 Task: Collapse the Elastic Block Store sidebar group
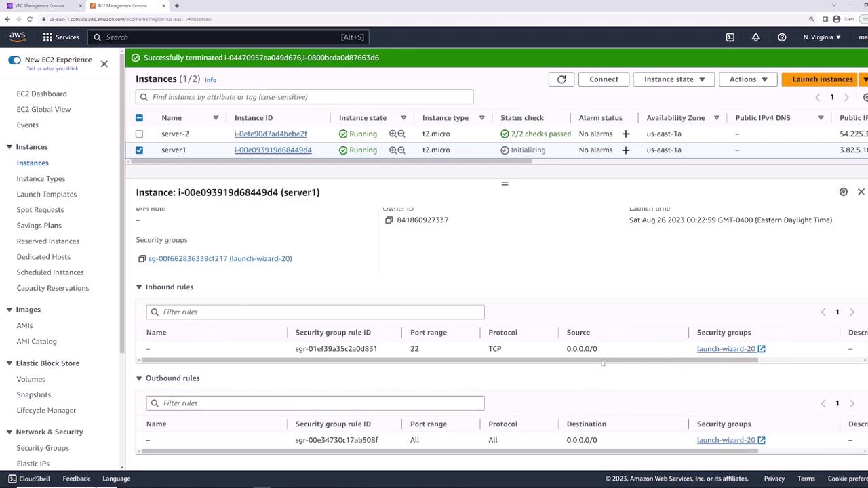pos(9,363)
